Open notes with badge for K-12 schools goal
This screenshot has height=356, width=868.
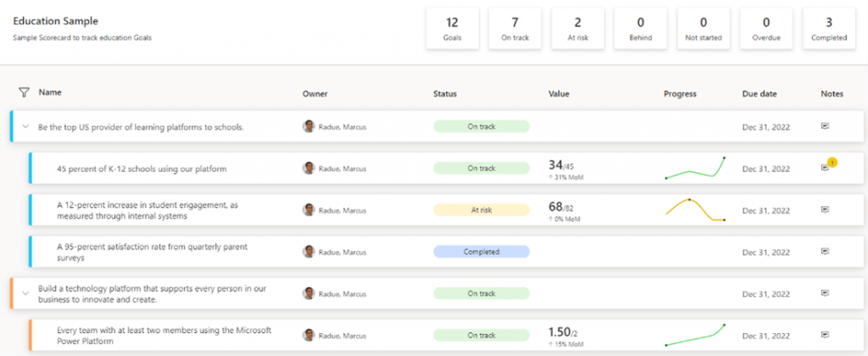(825, 168)
